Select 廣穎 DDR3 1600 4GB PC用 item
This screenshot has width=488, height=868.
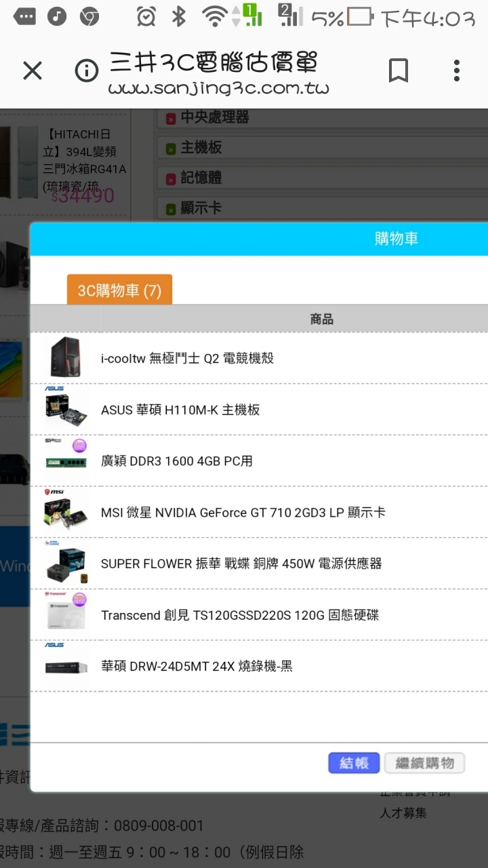point(177,461)
